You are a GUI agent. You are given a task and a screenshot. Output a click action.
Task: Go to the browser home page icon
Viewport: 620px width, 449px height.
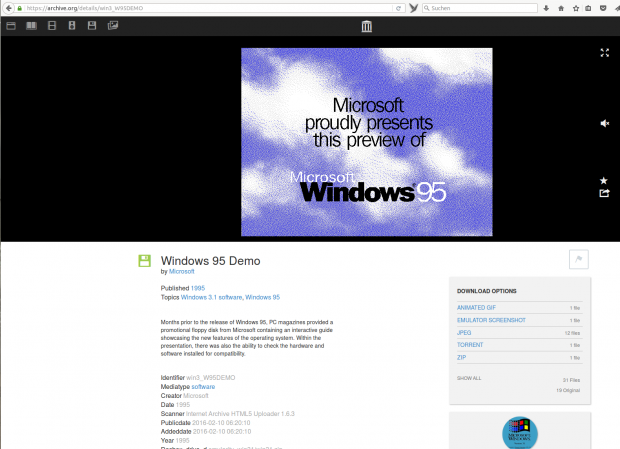[561, 8]
